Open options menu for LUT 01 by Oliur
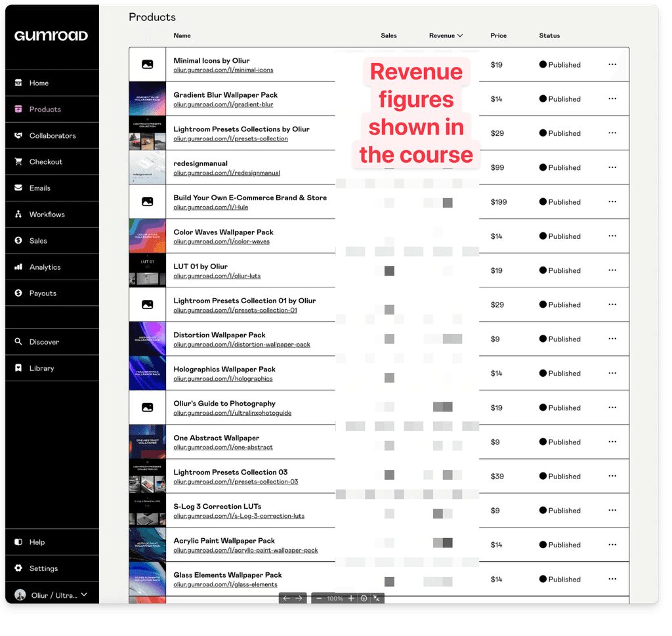The height and width of the screenshot is (636, 672). (612, 270)
